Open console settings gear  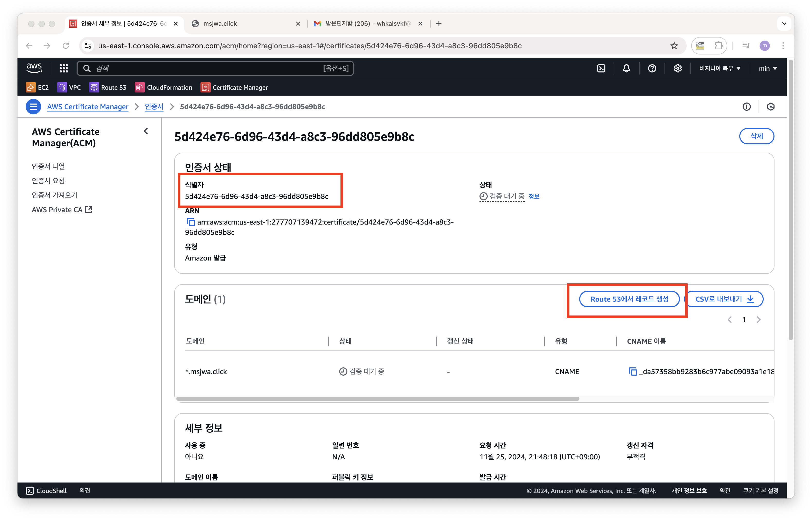coord(677,69)
